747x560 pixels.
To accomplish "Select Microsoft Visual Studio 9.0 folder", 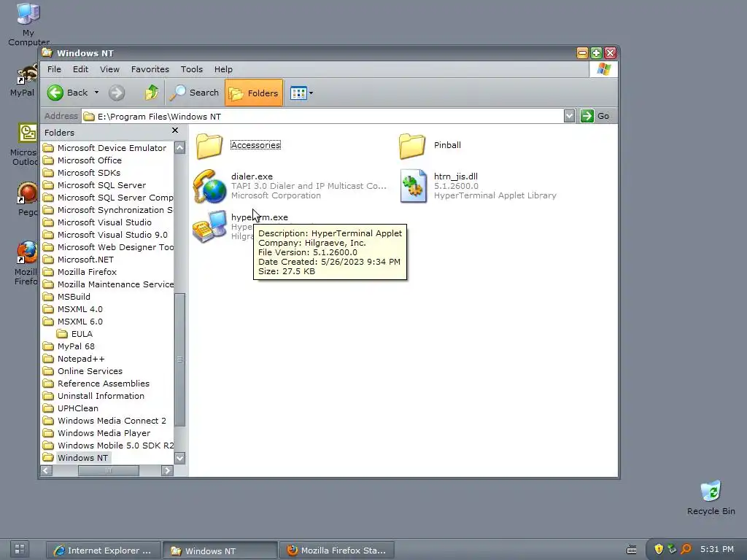I will 112,235.
